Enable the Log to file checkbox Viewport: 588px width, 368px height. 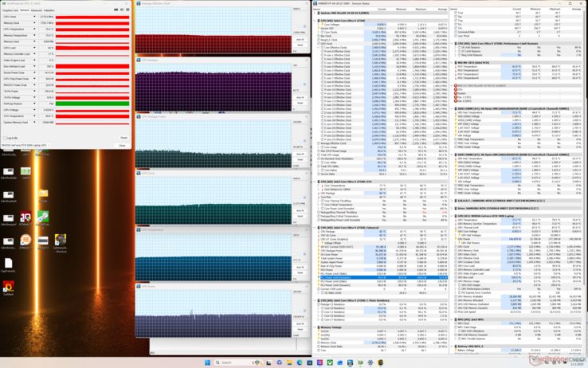(5, 138)
